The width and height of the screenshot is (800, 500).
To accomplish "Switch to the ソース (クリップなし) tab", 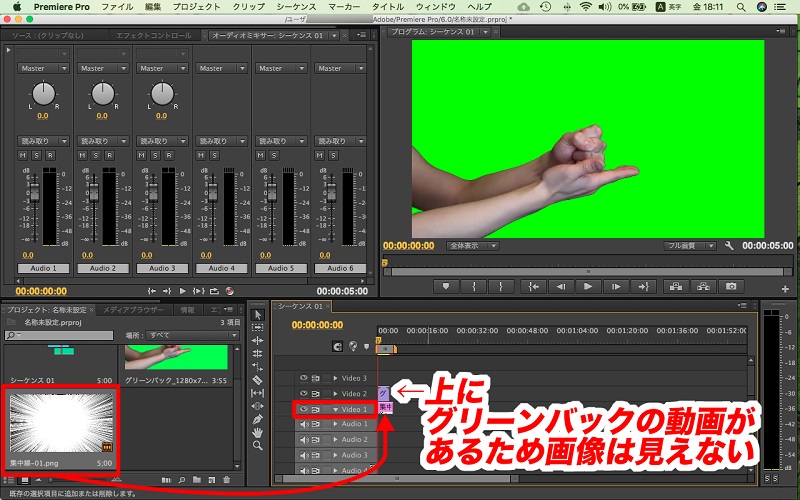I will [x=47, y=35].
